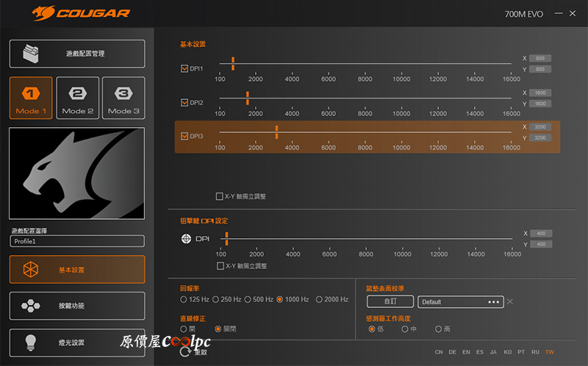588x366 pixels.
Task: Switch language to TW
Action: 550,352
